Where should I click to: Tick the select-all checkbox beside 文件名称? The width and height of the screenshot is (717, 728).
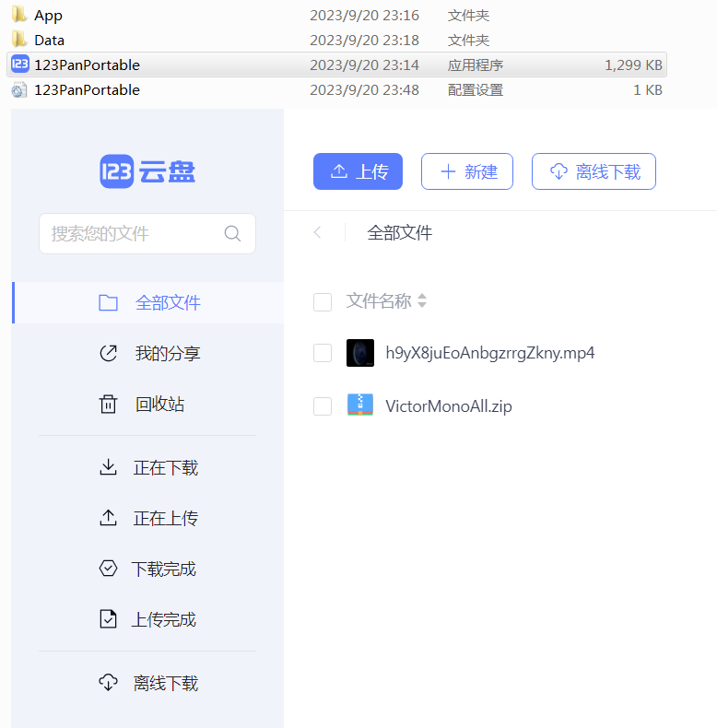(323, 302)
